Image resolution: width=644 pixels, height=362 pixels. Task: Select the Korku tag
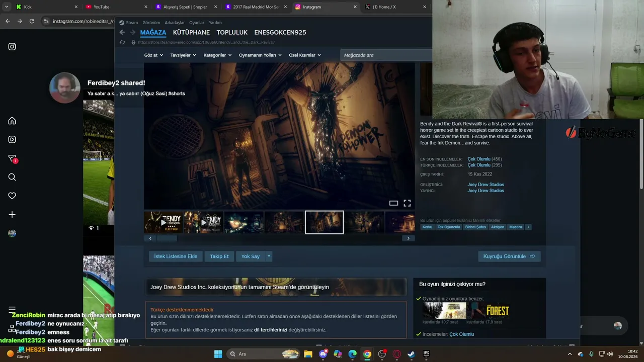[x=427, y=227]
